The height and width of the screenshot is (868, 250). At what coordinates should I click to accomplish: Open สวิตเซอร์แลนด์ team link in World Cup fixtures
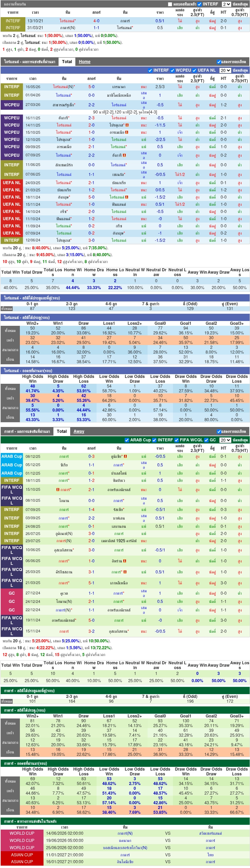pyautogui.click(x=211, y=833)
